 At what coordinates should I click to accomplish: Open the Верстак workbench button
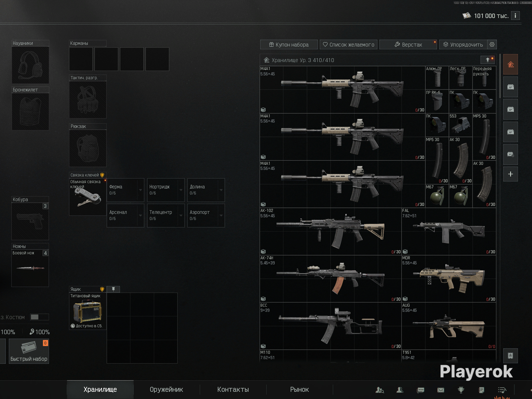(x=408, y=45)
